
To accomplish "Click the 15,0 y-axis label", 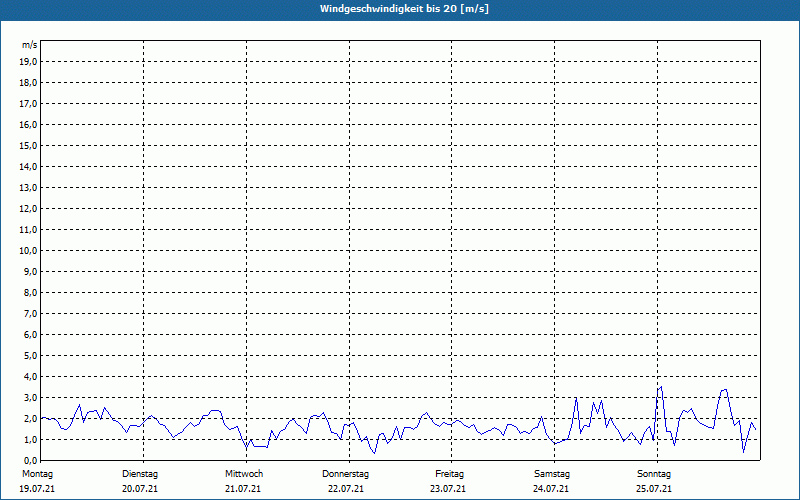I will click(30, 145).
